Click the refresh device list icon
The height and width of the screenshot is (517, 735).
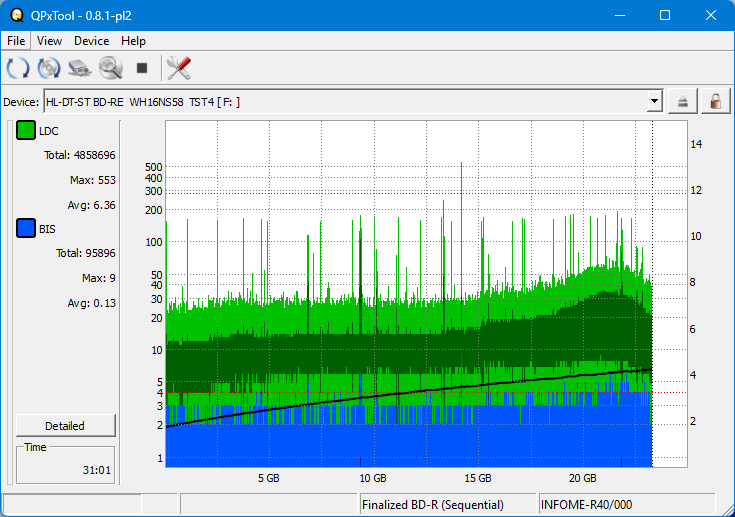tap(18, 68)
